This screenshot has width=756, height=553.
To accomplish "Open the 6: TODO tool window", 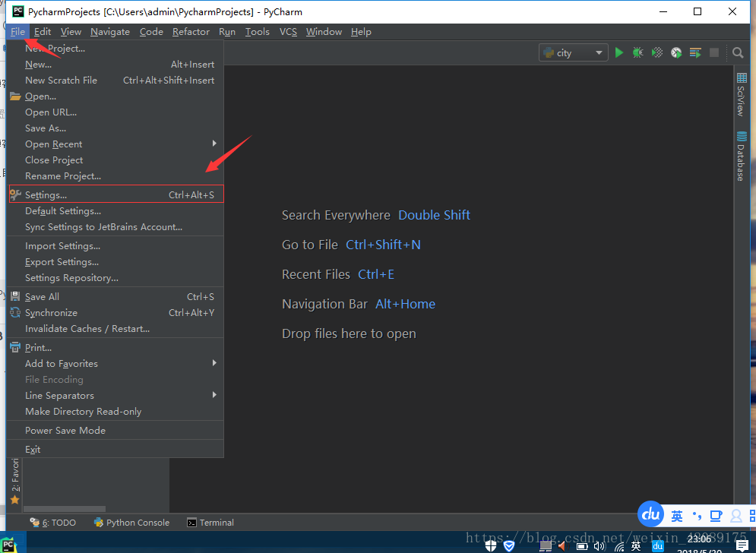I will 53,522.
